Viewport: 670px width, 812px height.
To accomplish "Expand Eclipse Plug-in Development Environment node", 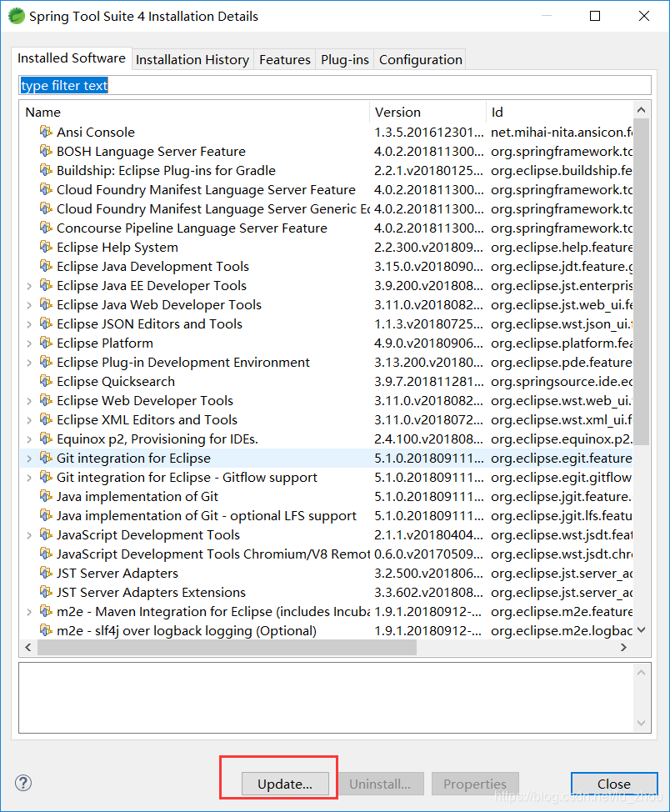I will (x=29, y=363).
